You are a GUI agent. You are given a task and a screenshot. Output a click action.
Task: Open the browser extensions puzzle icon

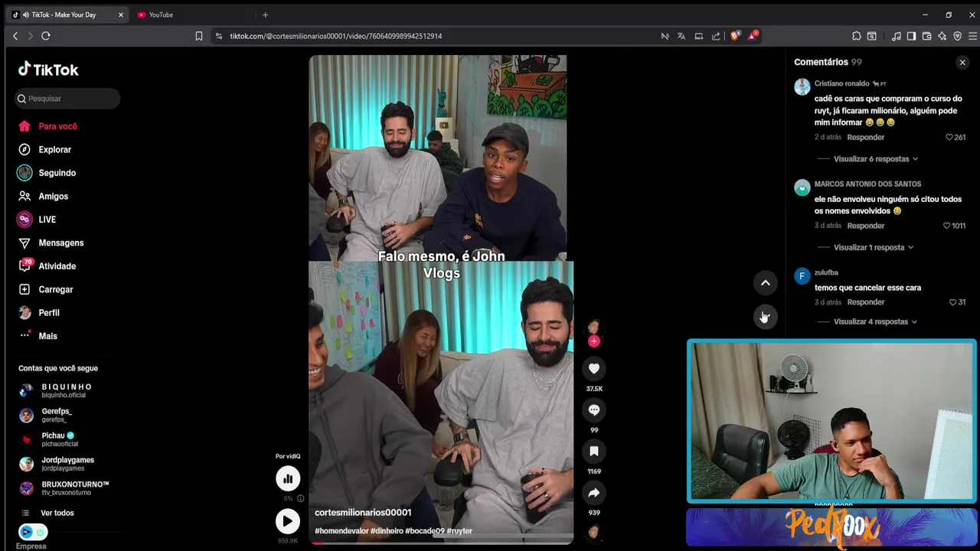pos(857,36)
